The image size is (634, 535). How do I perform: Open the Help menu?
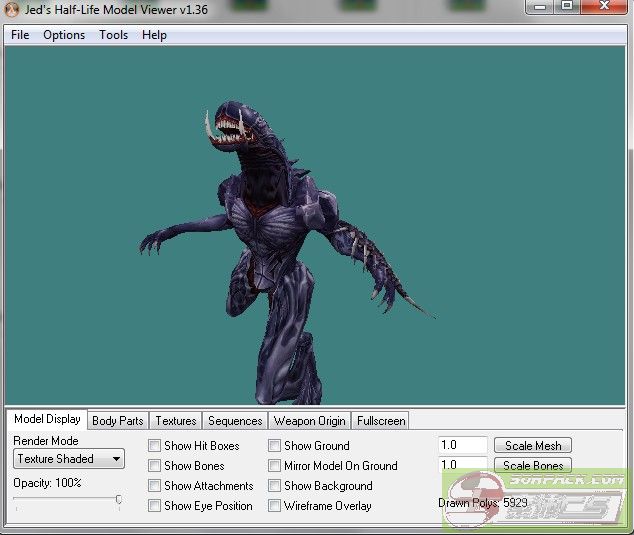(x=154, y=35)
